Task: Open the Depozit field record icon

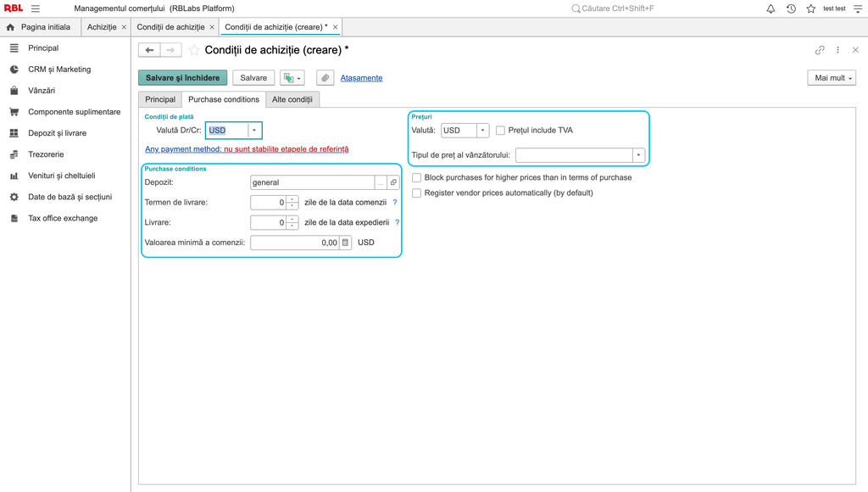Action: tap(393, 182)
